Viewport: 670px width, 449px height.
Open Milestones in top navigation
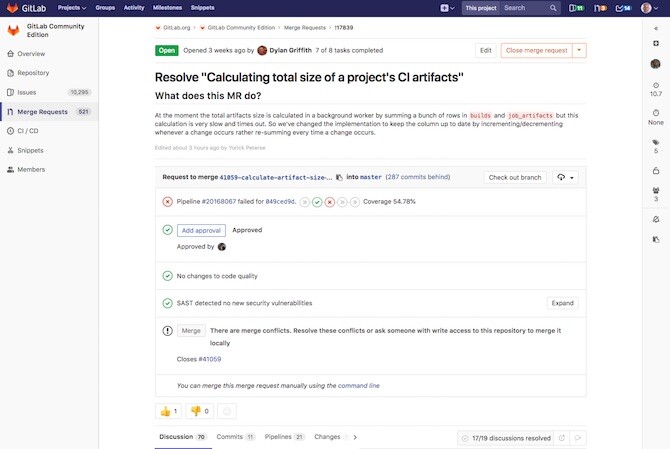[167, 8]
